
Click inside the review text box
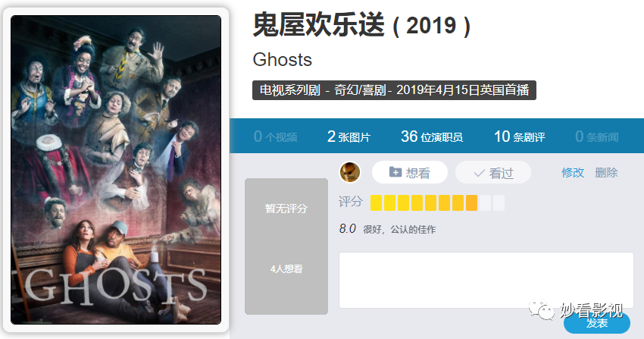pos(486,281)
